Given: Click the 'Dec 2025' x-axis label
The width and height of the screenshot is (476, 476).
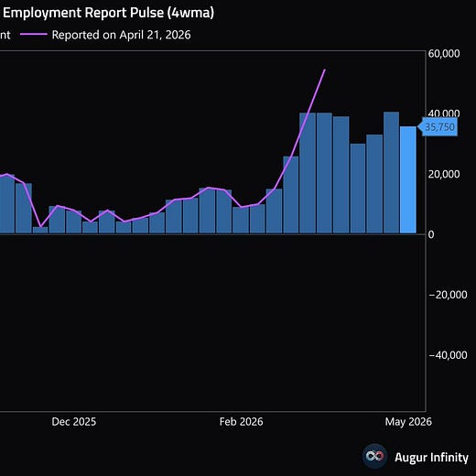Looking at the screenshot, I should tap(74, 422).
